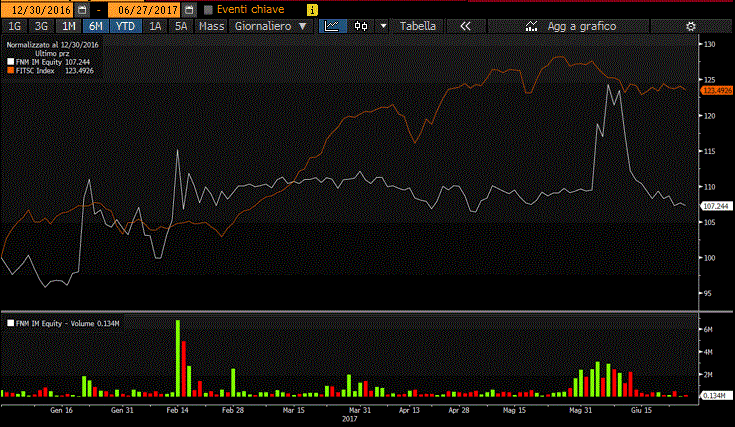Viewport: 735px width, 427px height.
Task: Enable the Eventi chiave checkbox
Action: (x=208, y=9)
